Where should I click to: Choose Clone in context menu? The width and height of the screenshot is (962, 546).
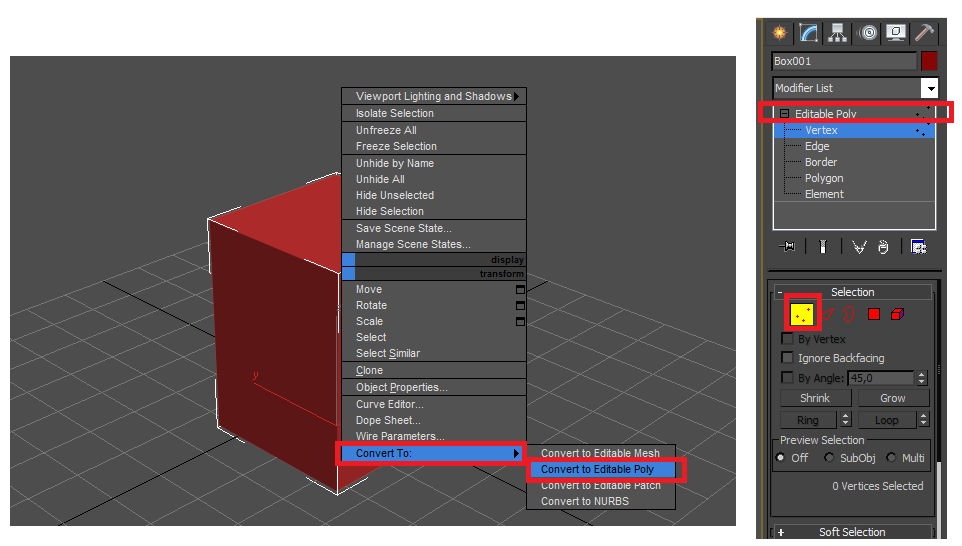pos(434,371)
